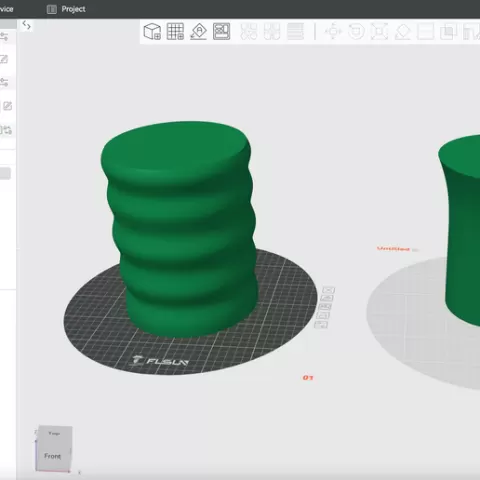Select the Untitled plate name label
Image resolution: width=480 pixels, height=480 pixels.
pyautogui.click(x=393, y=249)
